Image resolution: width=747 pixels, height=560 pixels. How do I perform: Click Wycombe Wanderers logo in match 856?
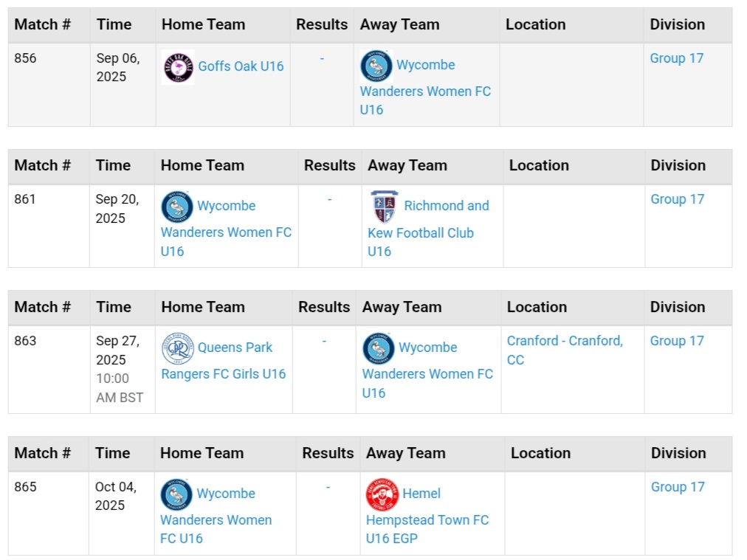point(376,66)
